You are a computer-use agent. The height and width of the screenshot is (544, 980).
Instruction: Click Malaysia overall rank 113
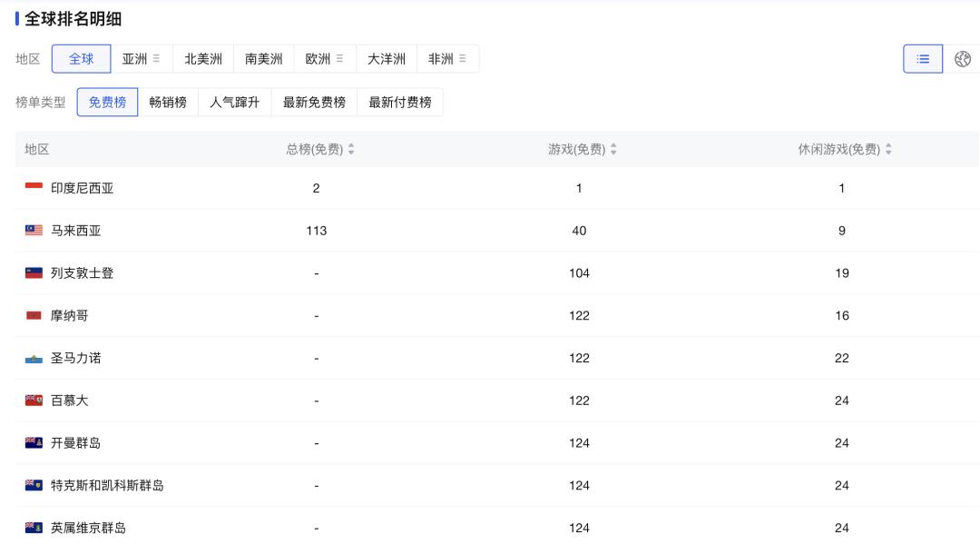[x=317, y=231]
